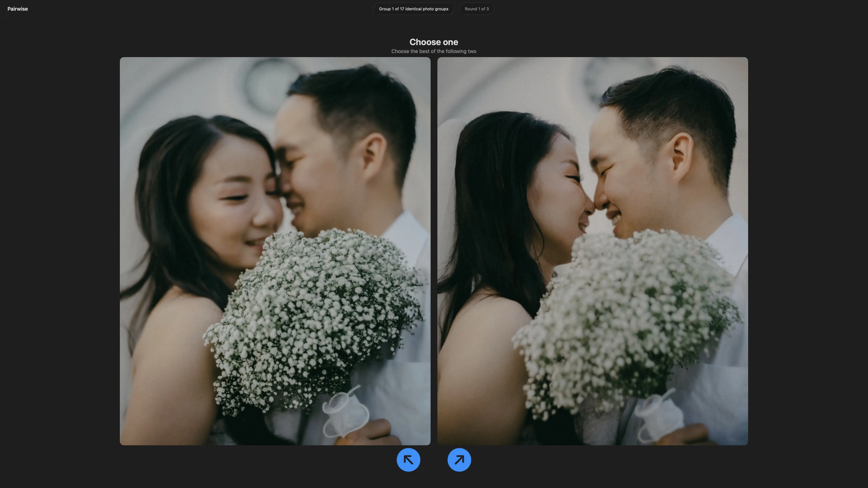Click the subtitle 'Choose the best of the following two'
Image resolution: width=868 pixels, height=488 pixels.
434,51
